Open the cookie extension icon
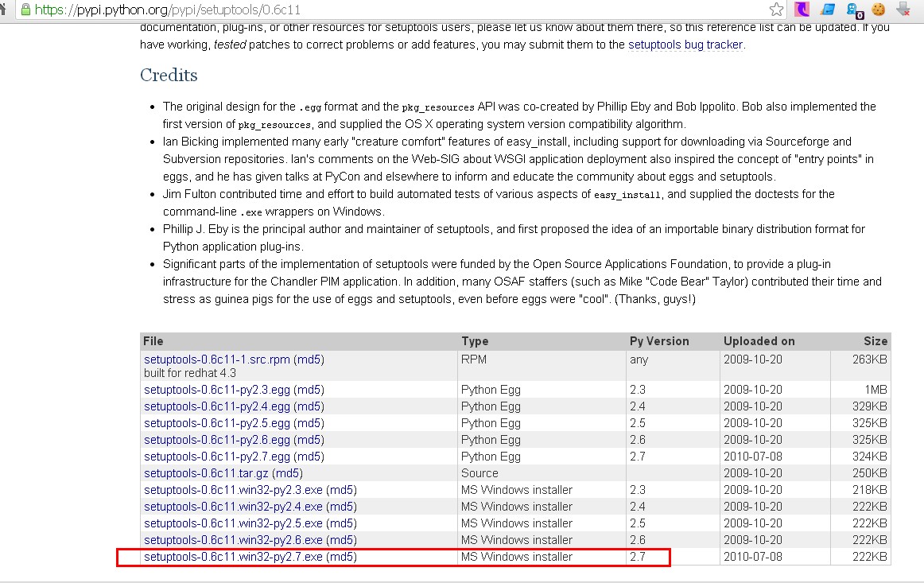This screenshot has width=924, height=583. 879,10
